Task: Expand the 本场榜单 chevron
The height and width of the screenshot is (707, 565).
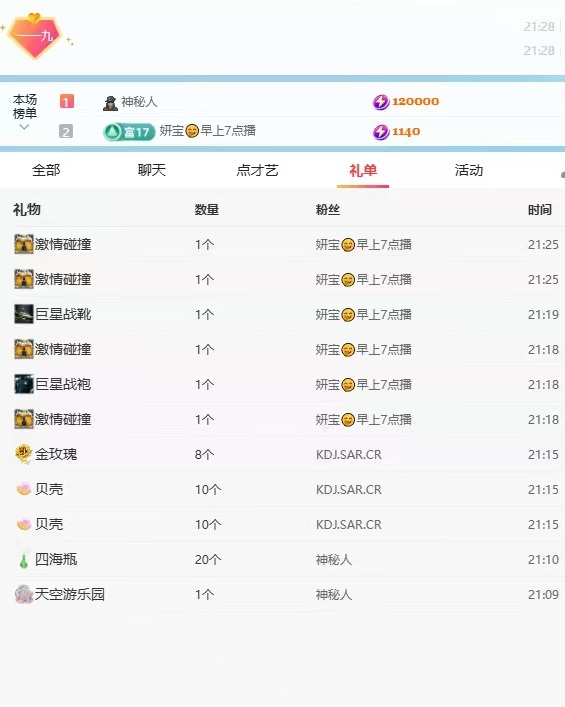Action: 24,127
